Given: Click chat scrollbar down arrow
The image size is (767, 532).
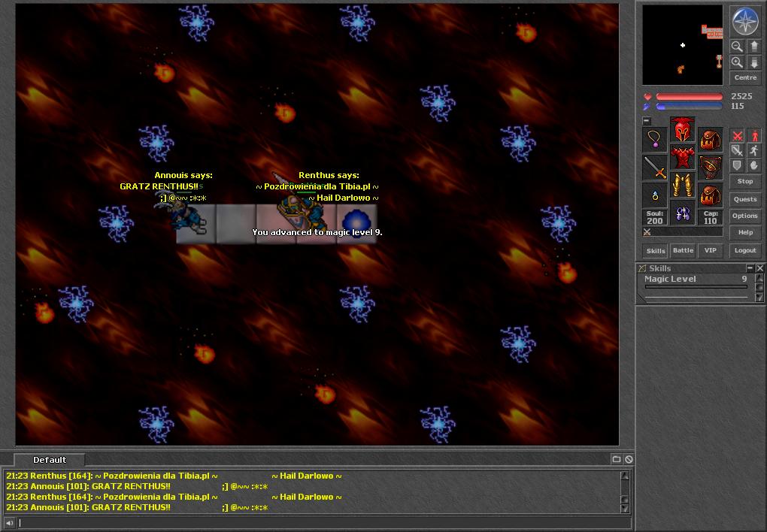Looking at the screenshot, I should pyautogui.click(x=625, y=509).
